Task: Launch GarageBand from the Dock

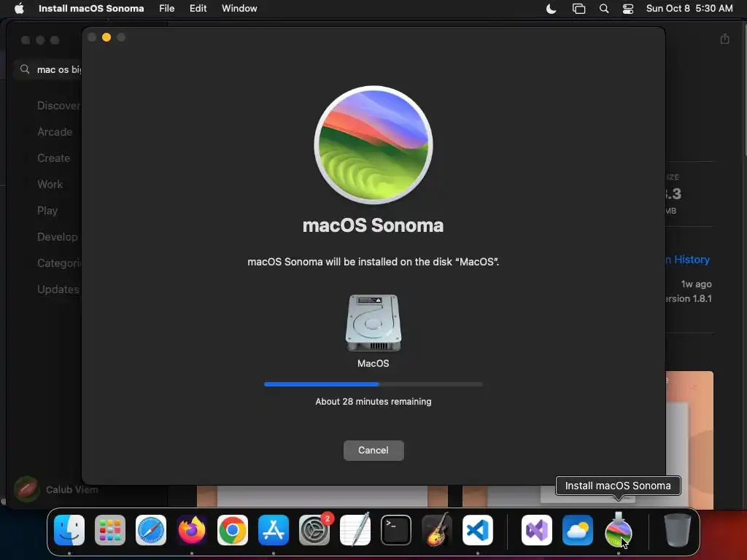Action: (x=436, y=529)
